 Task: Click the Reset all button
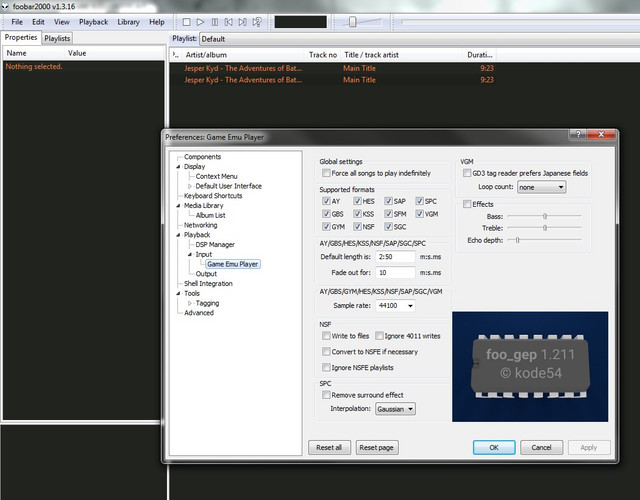tap(329, 447)
